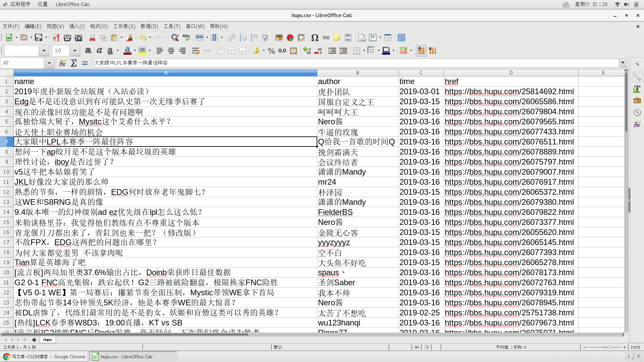The height and width of the screenshot is (362, 644).
Task: Open paste options dropdown arrow
Action: point(121,38)
